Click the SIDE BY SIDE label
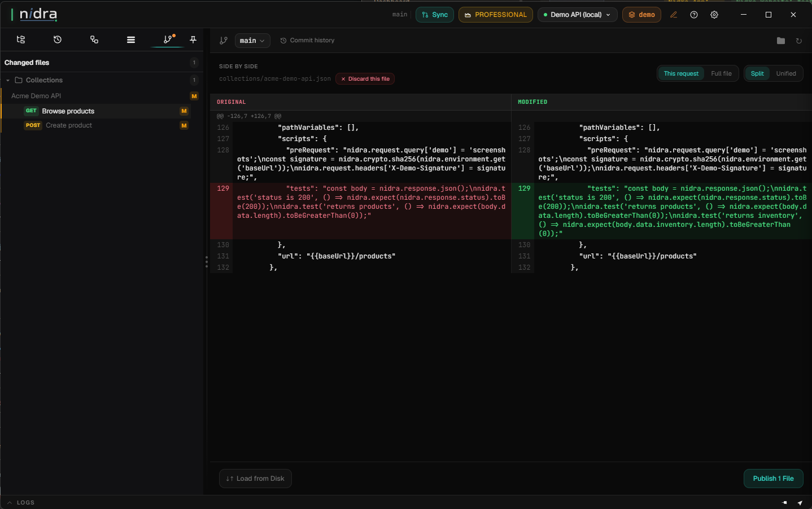812x509 pixels. point(238,67)
